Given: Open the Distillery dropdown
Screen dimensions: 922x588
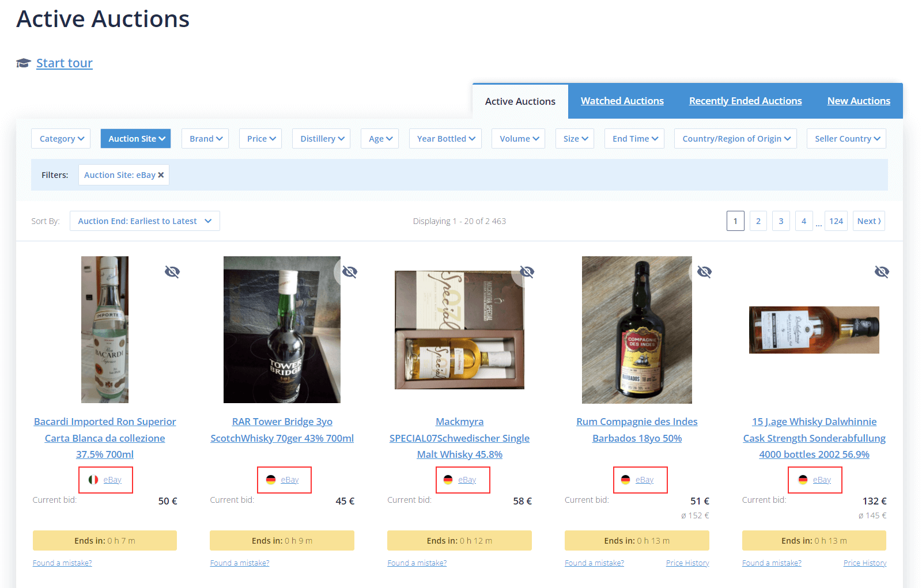Looking at the screenshot, I should point(322,139).
